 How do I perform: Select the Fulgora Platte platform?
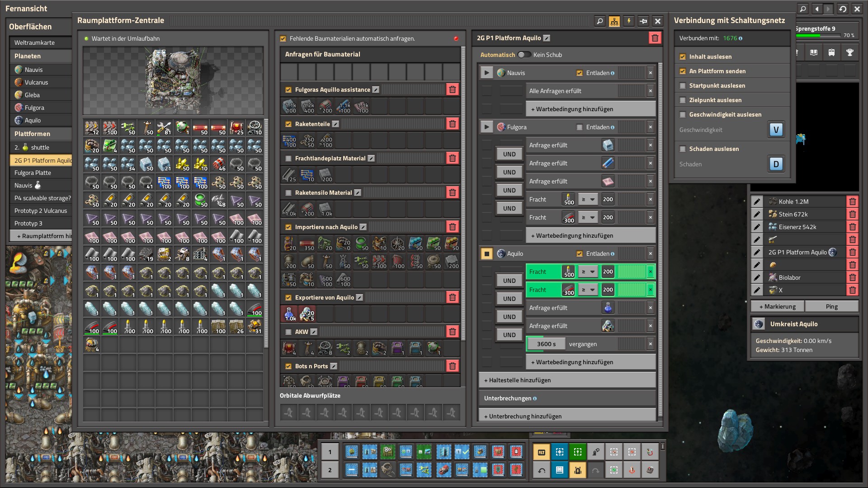tap(41, 173)
